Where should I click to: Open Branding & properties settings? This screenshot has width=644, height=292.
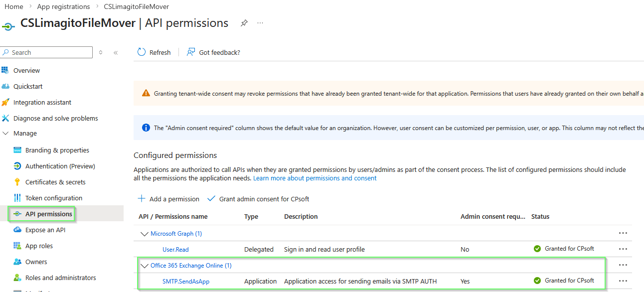pos(57,149)
